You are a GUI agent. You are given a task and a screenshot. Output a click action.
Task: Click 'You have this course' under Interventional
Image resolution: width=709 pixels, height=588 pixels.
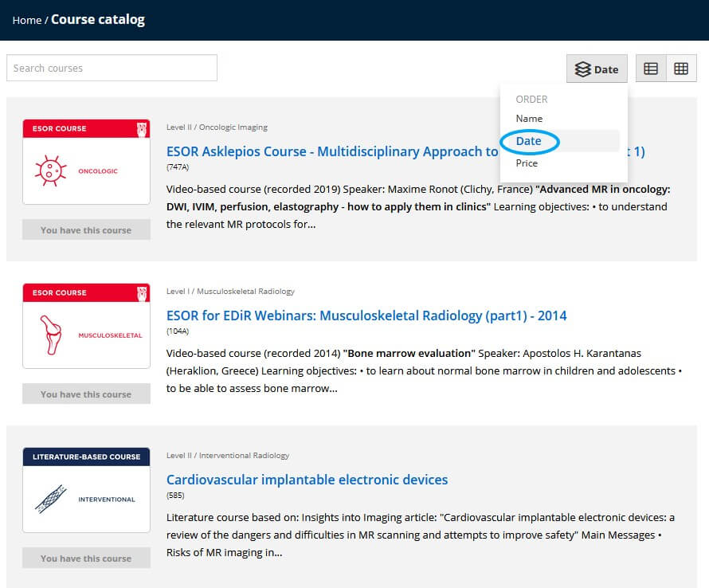[x=86, y=559]
